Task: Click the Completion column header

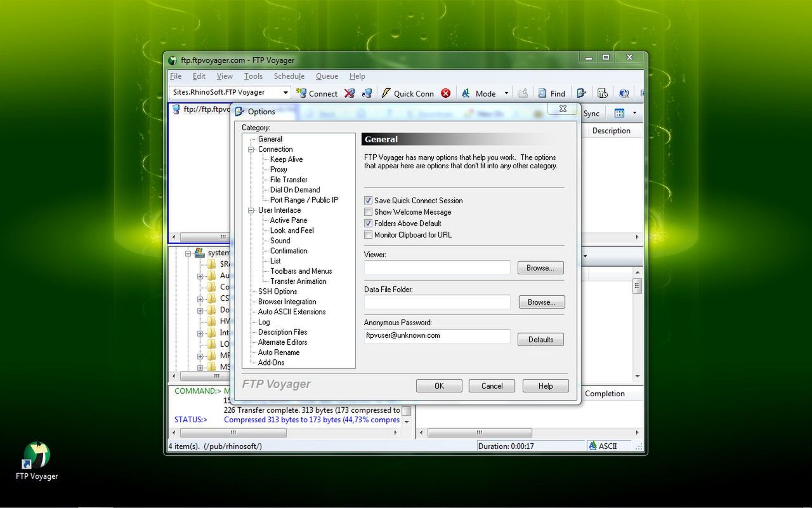Action: point(605,394)
